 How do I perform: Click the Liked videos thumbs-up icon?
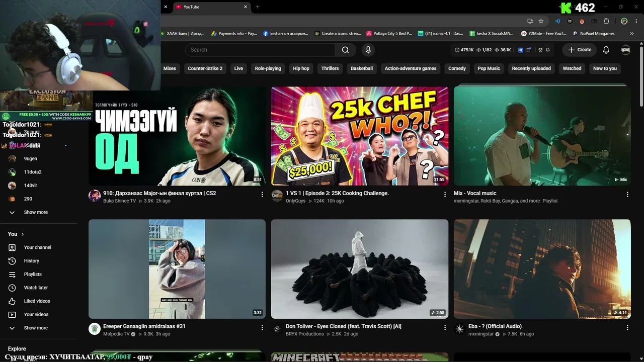12,301
